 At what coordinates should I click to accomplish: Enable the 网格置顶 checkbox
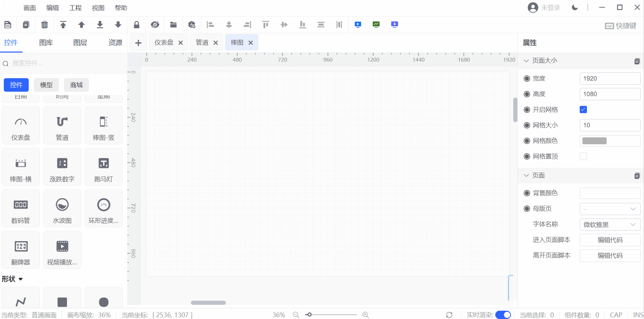tap(583, 156)
